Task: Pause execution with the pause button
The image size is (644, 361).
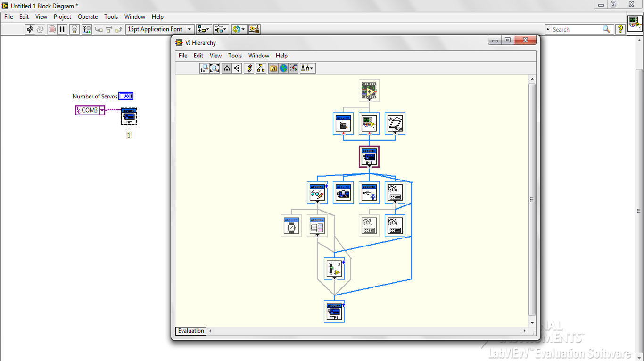Action: pos(62,29)
